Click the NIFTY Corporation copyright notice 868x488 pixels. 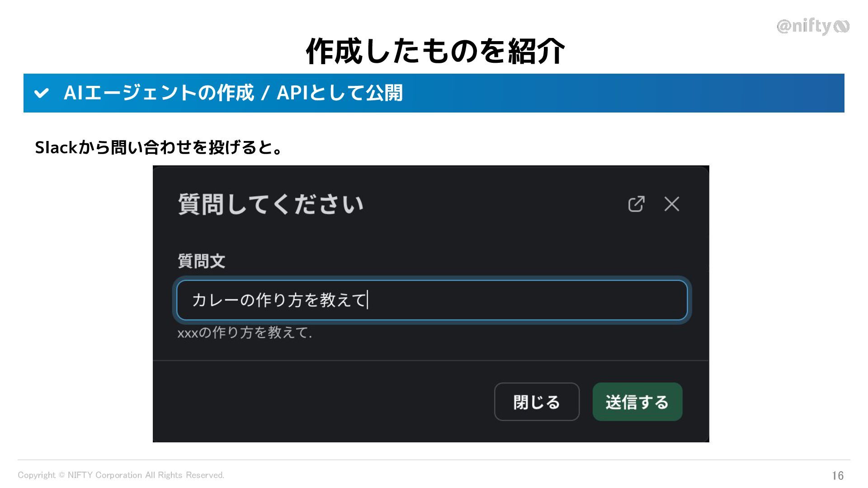click(x=121, y=475)
